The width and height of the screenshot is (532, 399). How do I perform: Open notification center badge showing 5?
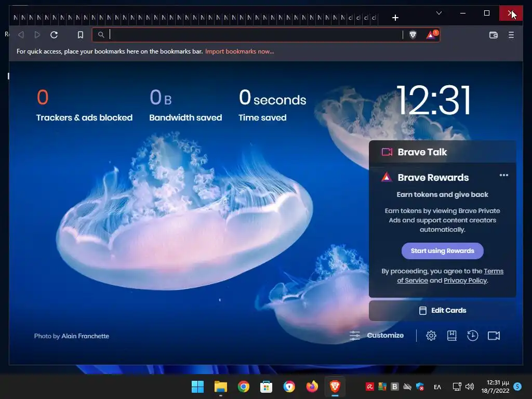pos(517,387)
